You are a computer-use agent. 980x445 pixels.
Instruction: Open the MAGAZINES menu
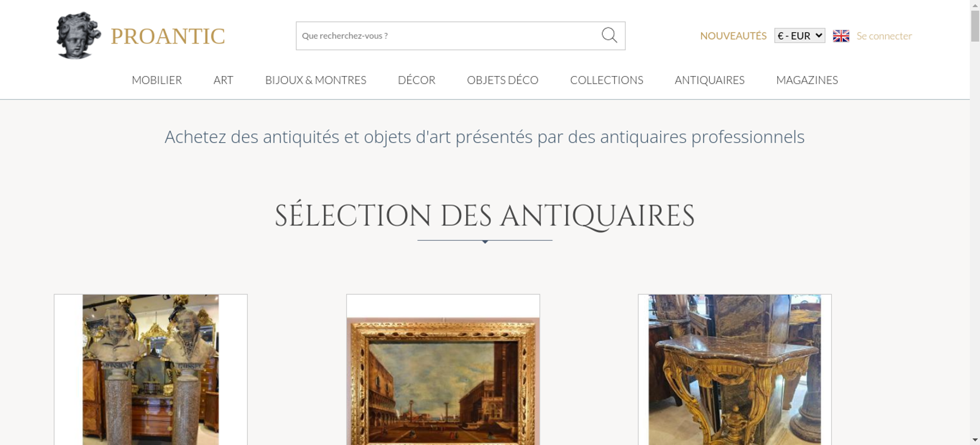click(x=807, y=80)
